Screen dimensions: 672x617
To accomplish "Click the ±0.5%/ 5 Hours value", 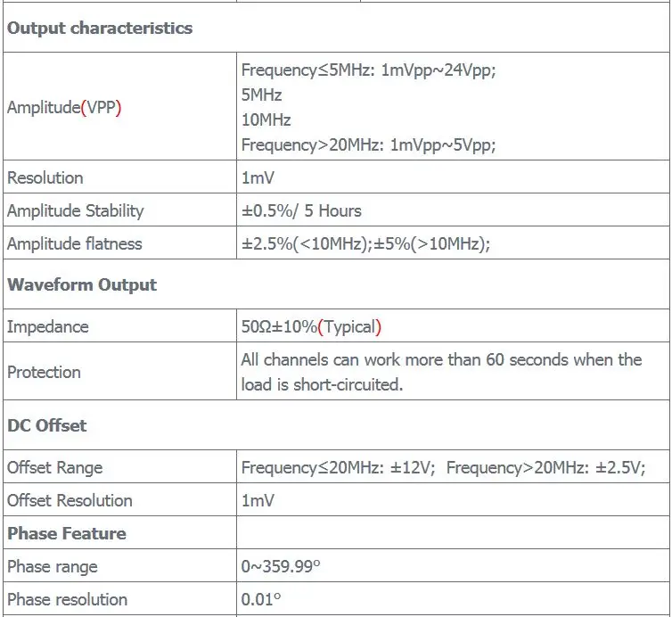I will click(x=301, y=210).
